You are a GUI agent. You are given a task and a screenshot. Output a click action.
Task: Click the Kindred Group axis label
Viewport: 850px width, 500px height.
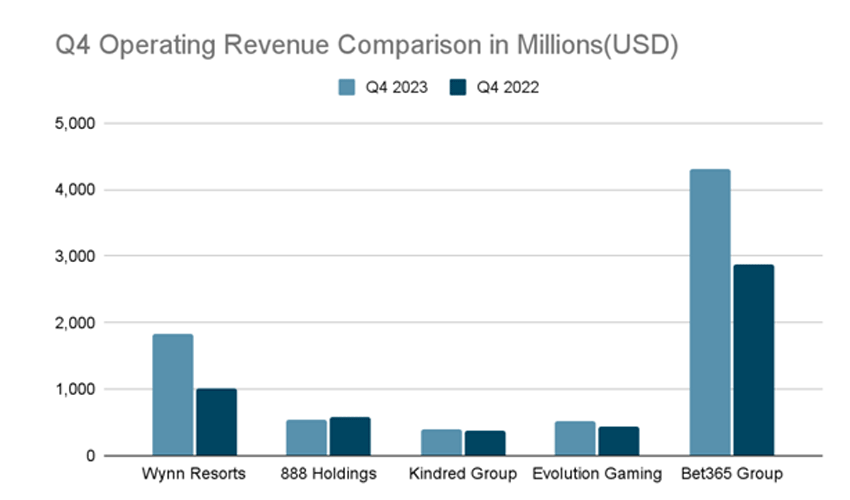point(463,473)
